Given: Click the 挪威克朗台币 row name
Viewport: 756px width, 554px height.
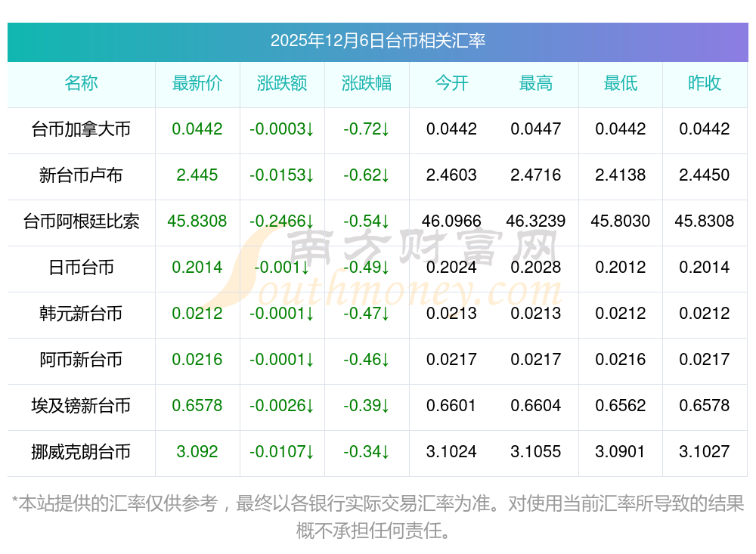Looking at the screenshot, I should pos(81,452).
